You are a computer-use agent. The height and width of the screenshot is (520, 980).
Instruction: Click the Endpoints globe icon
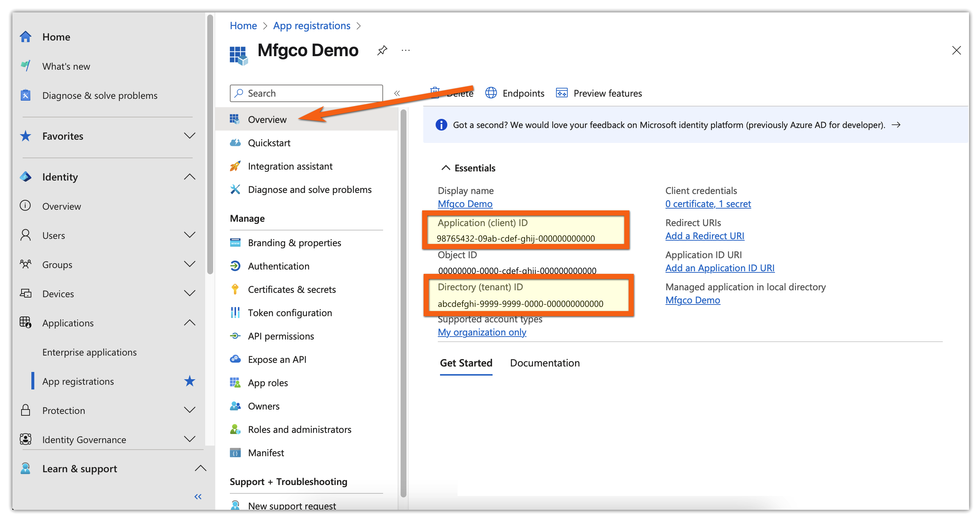[x=491, y=93]
